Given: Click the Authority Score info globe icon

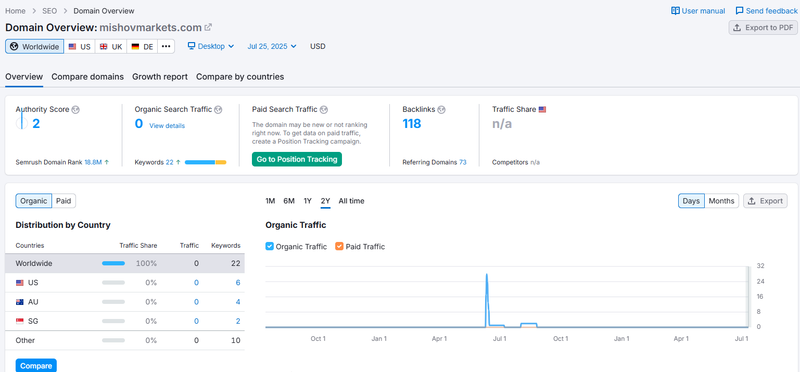Looking at the screenshot, I should click(76, 109).
